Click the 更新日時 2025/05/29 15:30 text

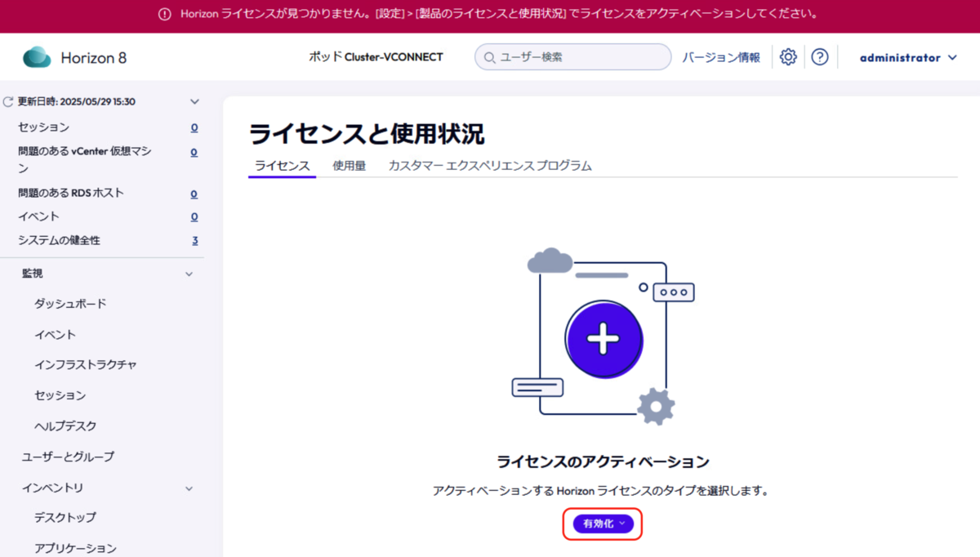tap(77, 102)
